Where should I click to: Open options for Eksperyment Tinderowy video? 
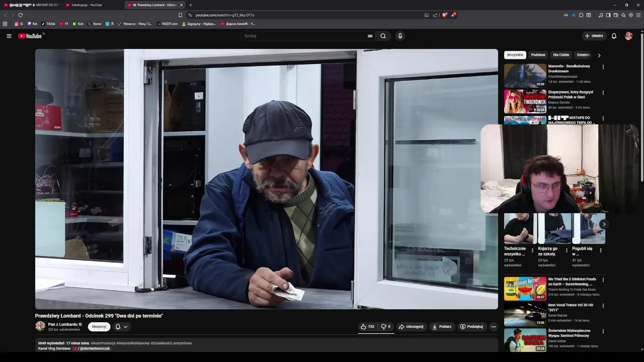click(603, 93)
